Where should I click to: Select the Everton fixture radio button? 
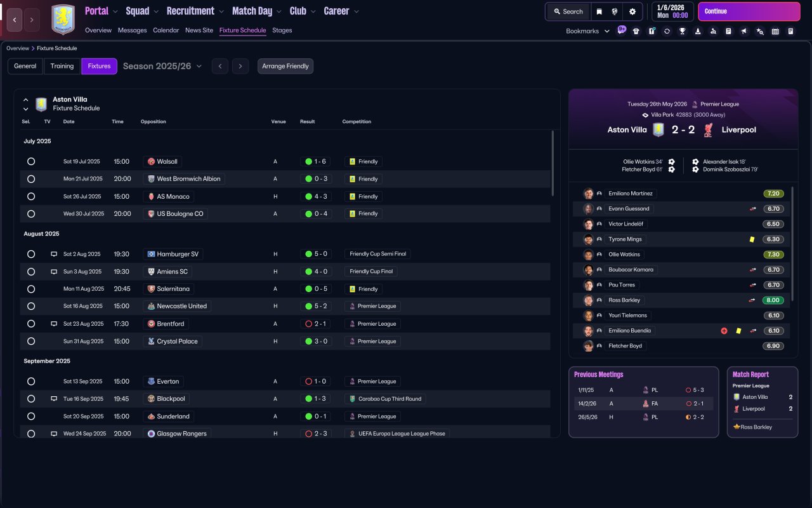[x=31, y=382]
